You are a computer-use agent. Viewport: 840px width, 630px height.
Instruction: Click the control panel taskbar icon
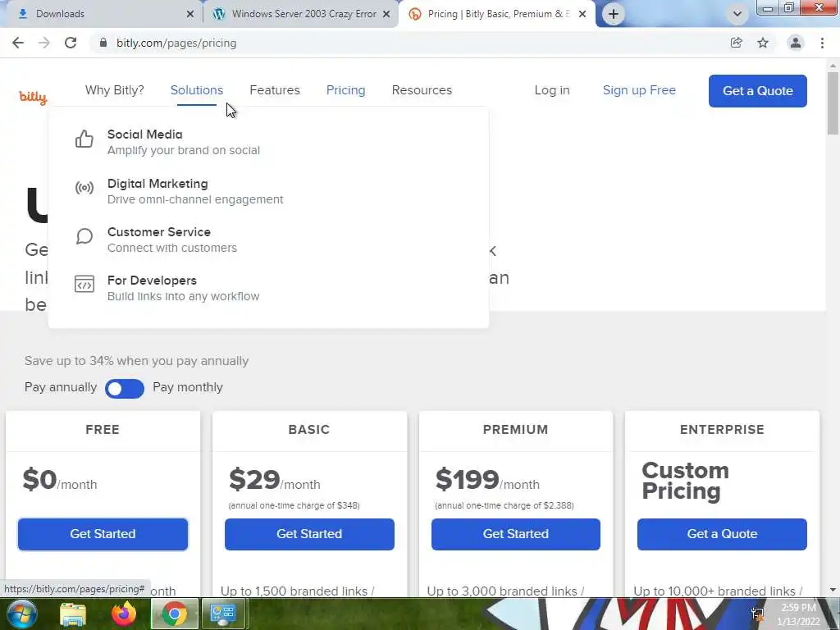pyautogui.click(x=223, y=614)
